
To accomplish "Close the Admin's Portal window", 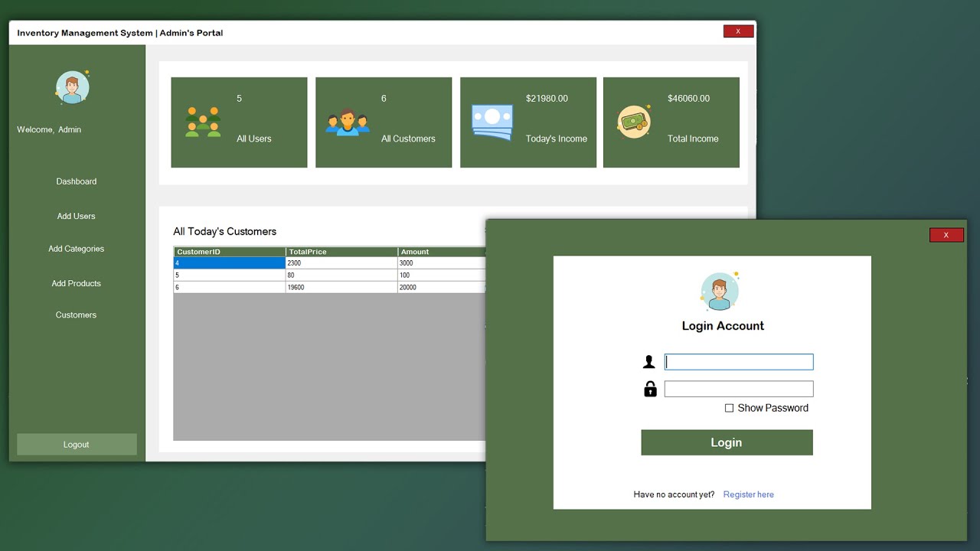I will [738, 31].
